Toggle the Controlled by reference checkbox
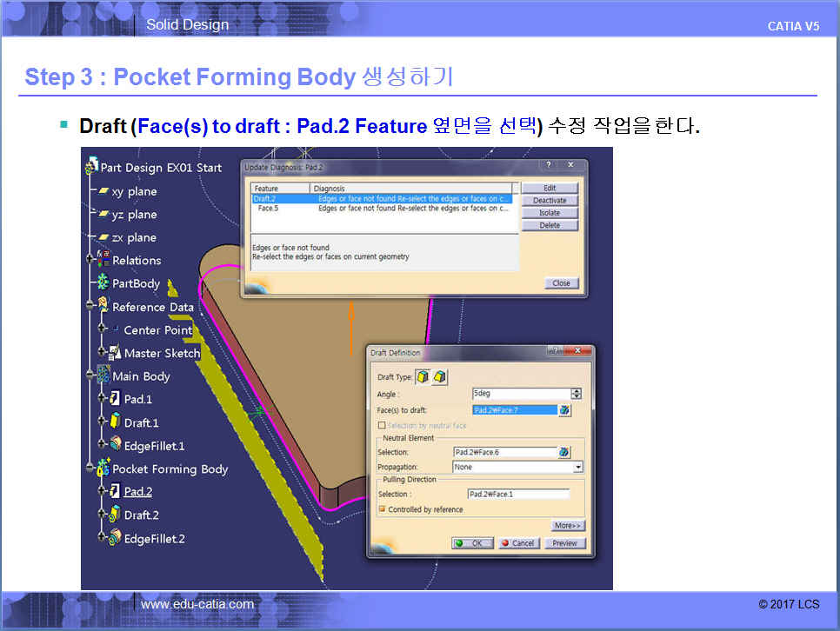The width and height of the screenshot is (840, 631). 382,509
